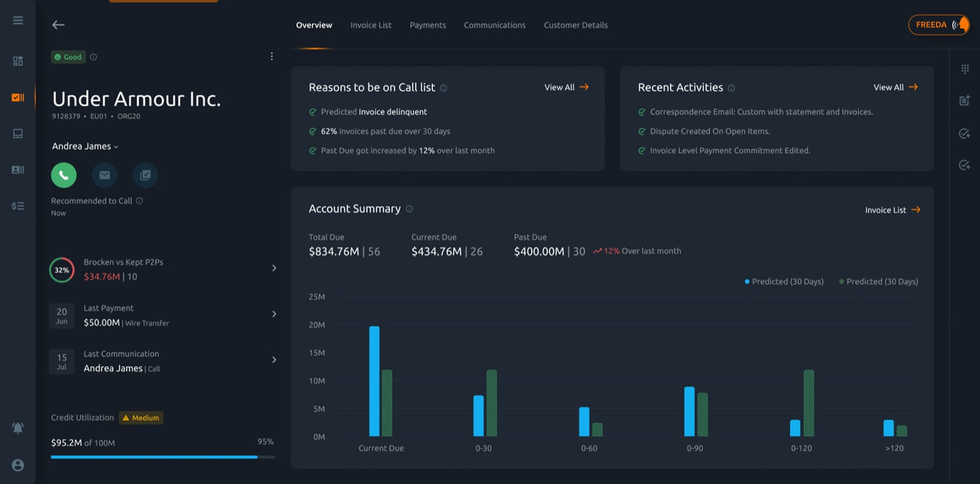Viewport: 980px width, 484px height.
Task: Switch to the Customer Details tab
Action: point(575,25)
